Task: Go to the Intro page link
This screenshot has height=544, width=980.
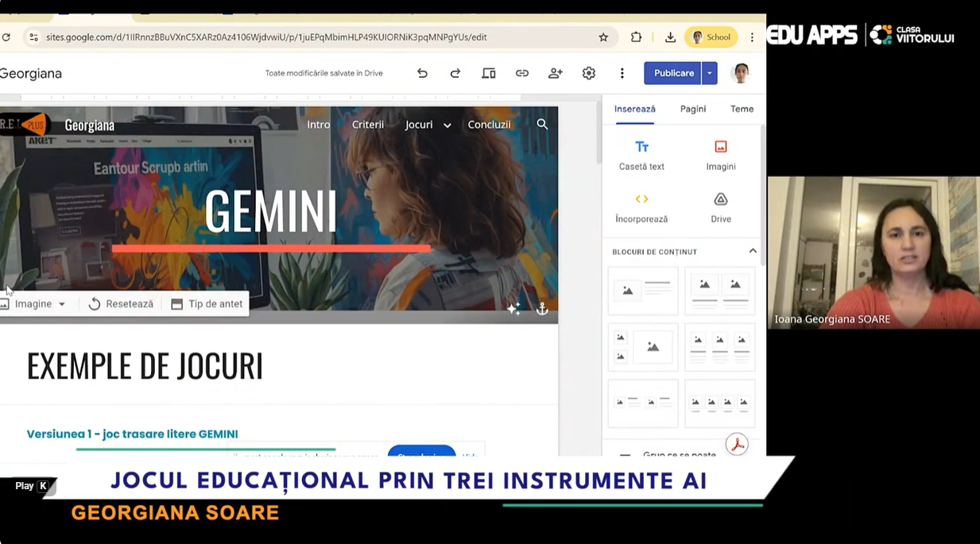Action: (x=319, y=125)
